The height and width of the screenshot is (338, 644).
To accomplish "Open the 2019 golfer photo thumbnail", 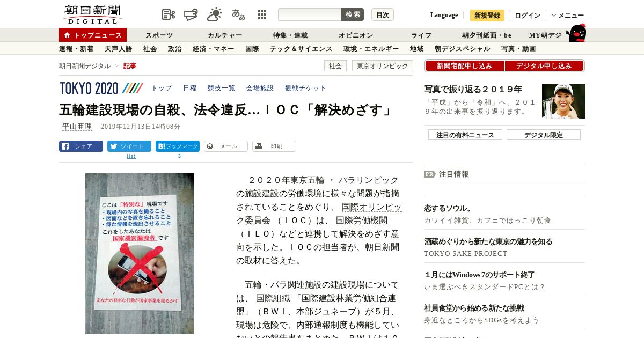I will 563,101.
